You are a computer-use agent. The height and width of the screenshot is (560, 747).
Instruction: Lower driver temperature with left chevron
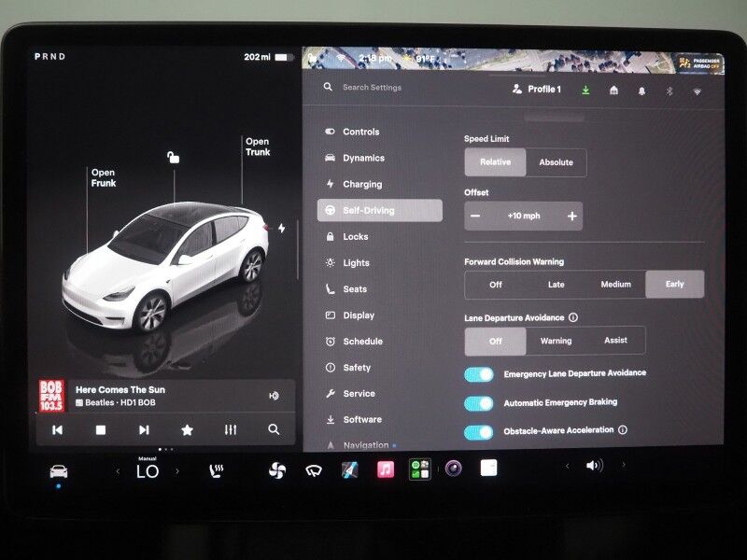(x=119, y=471)
